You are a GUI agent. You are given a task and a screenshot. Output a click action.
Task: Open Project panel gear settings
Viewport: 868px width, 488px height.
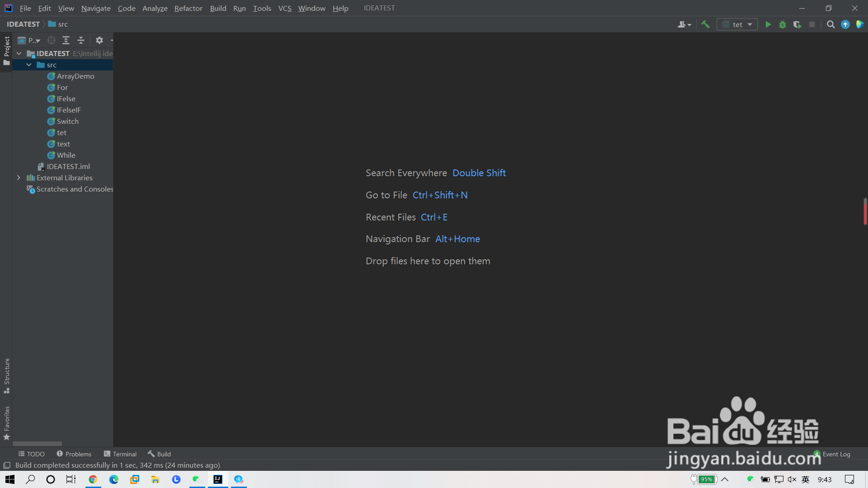pyautogui.click(x=99, y=40)
